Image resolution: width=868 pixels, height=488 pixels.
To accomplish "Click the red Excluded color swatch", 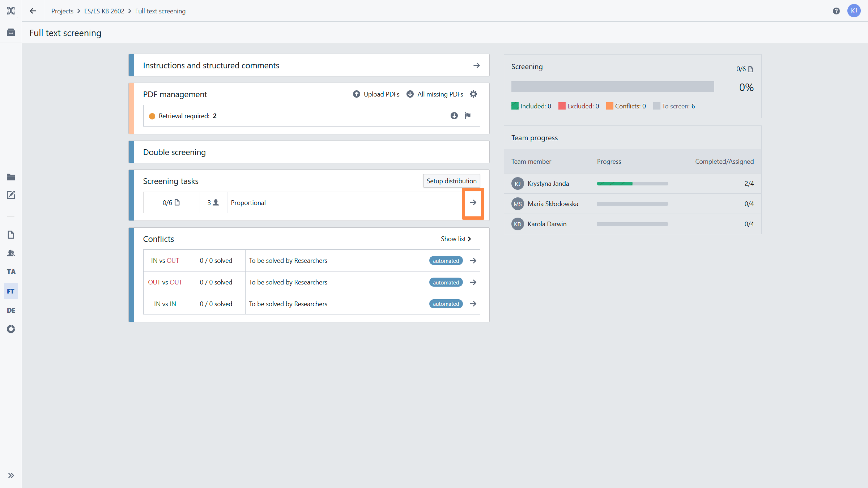I will point(562,106).
